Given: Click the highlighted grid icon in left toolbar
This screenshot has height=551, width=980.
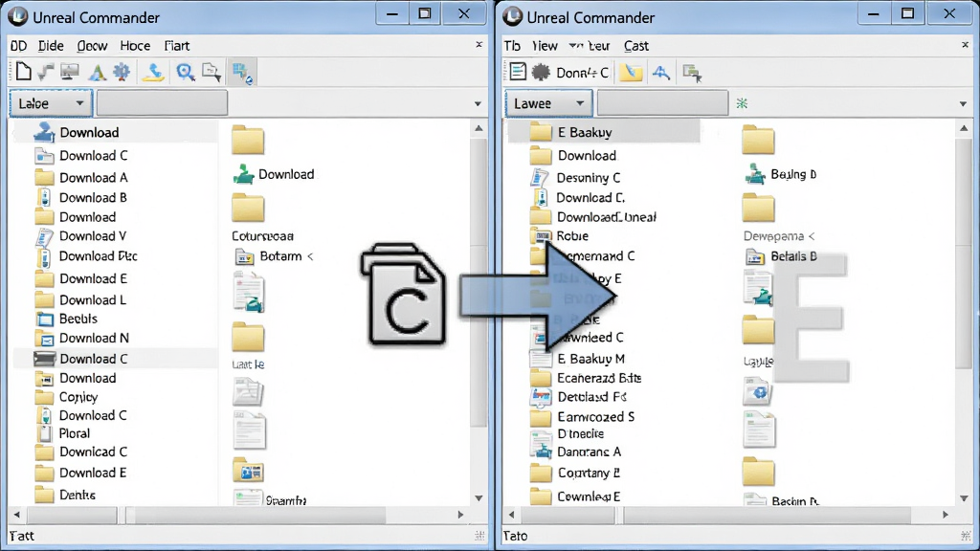Looking at the screenshot, I should [x=242, y=73].
